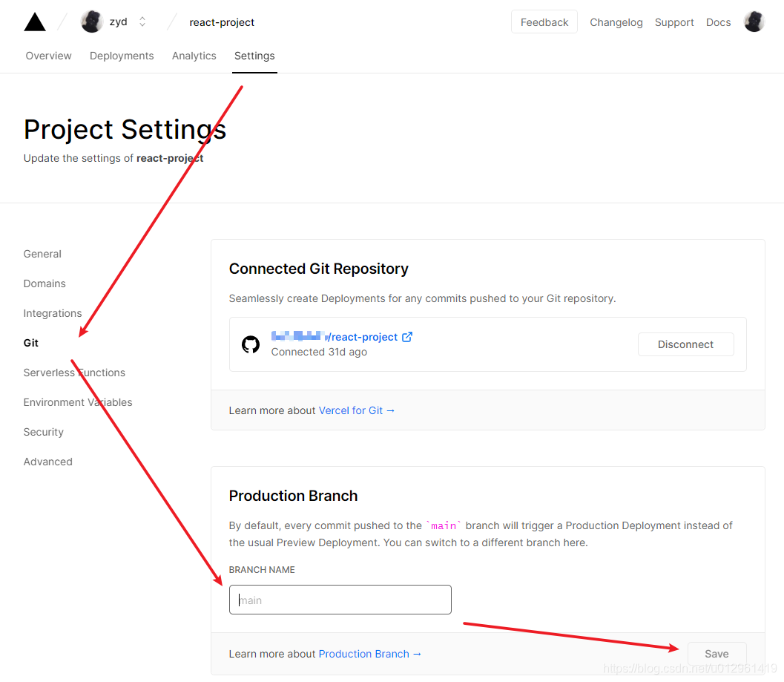
Task: Open external link icon next to react-project
Action: pos(407,337)
